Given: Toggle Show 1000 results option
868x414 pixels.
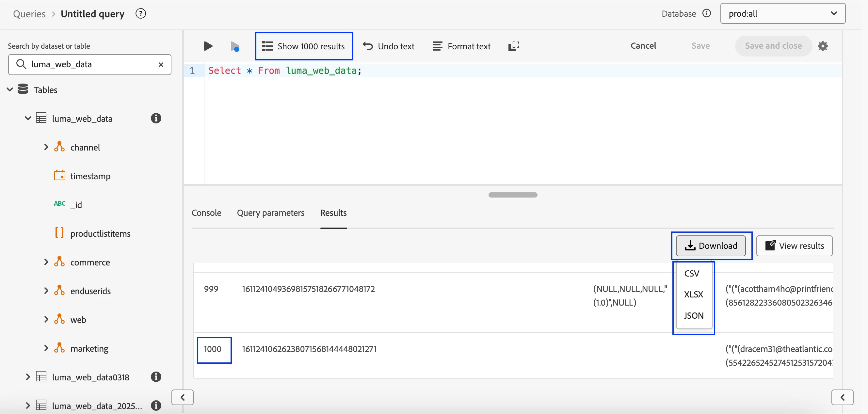Looking at the screenshot, I should coord(304,46).
